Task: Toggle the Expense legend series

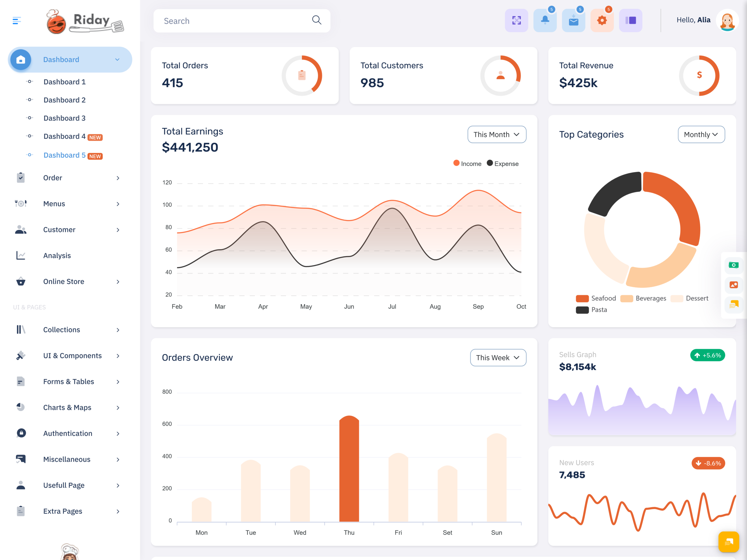Action: tap(502, 163)
